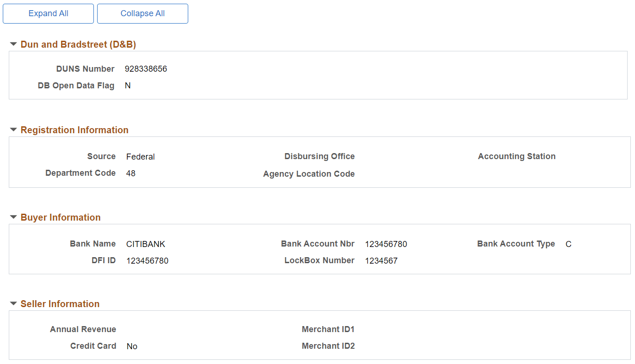Collapse the Buyer Information section
The height and width of the screenshot is (364, 635).
[x=13, y=217]
